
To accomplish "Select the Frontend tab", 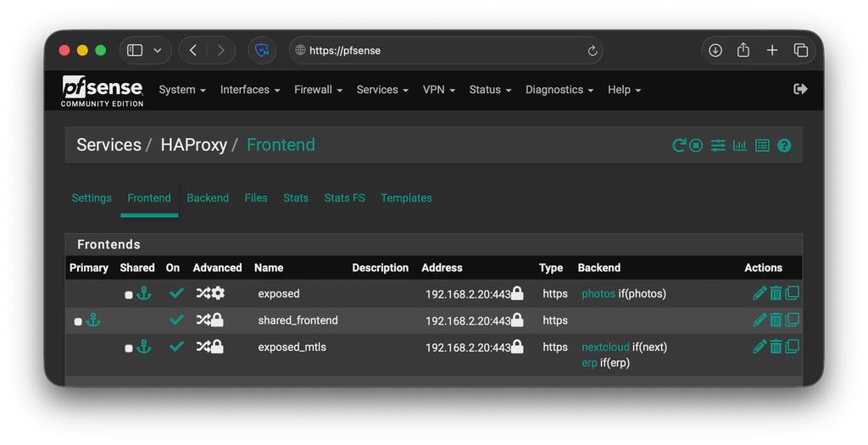I will click(x=149, y=198).
